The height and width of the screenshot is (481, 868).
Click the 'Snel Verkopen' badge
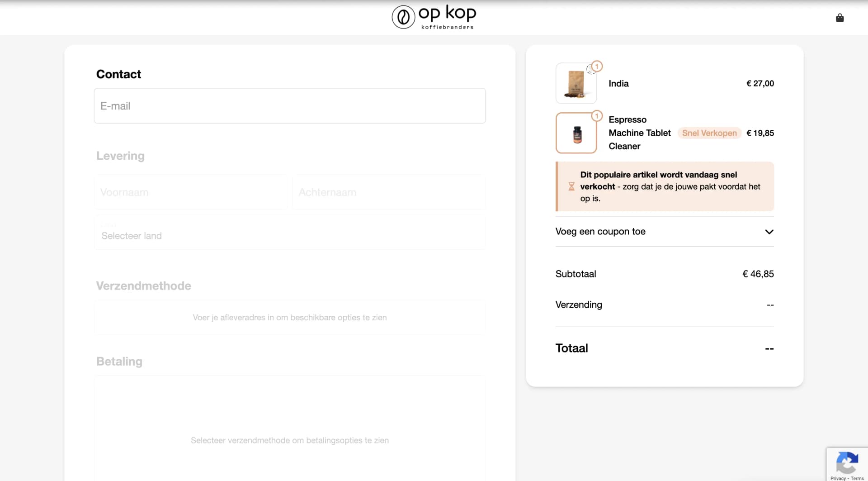pos(709,133)
